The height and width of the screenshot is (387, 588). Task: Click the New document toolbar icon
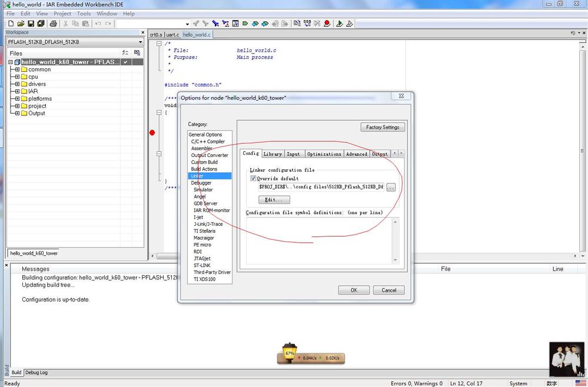click(x=11, y=24)
